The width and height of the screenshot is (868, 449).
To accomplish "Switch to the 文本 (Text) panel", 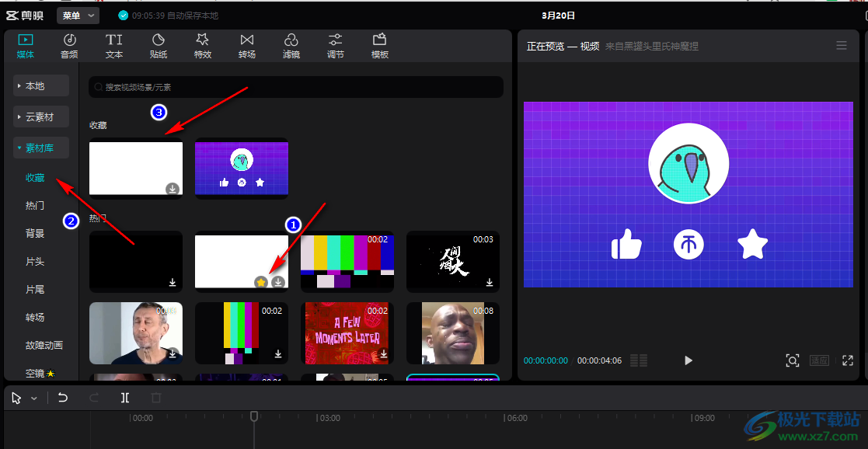I will [x=114, y=46].
